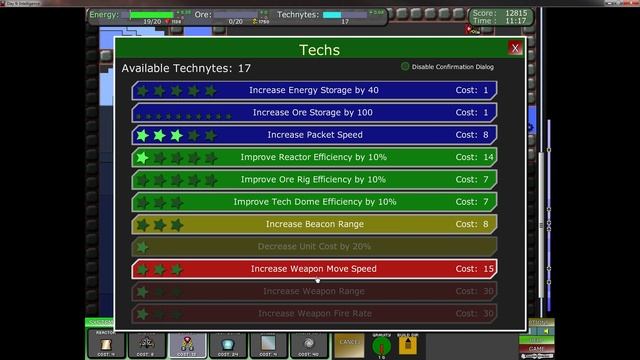The image size is (640, 360).
Task: Open the green HELP button
Action: coord(536,340)
